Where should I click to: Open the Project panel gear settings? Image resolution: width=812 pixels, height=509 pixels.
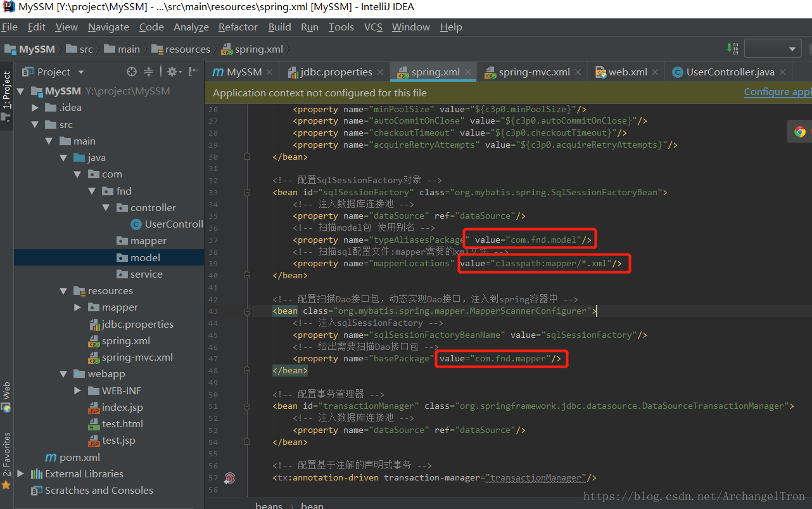[174, 72]
